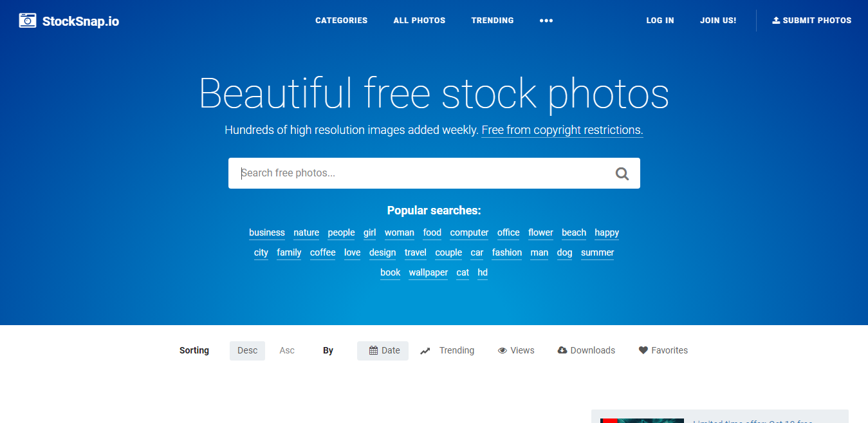
Task: Sort by Date with calendar icon
Action: click(x=383, y=351)
